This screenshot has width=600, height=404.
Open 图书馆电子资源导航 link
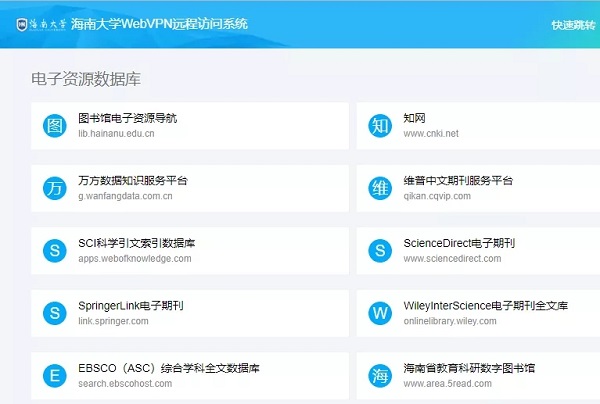[x=127, y=118]
